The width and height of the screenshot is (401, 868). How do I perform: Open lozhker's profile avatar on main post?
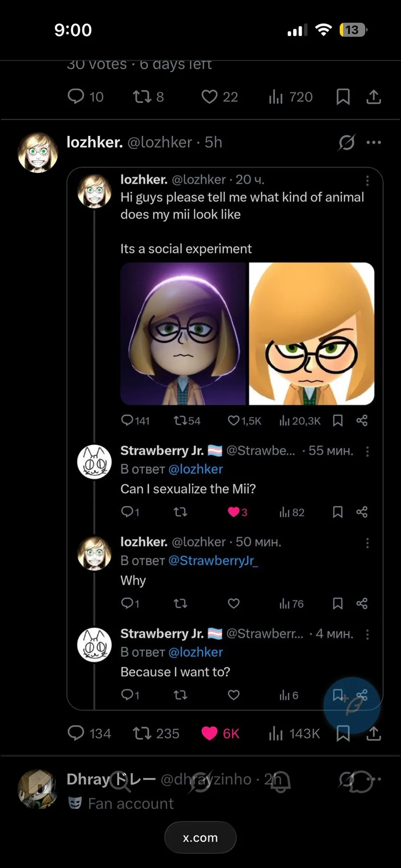tap(38, 152)
